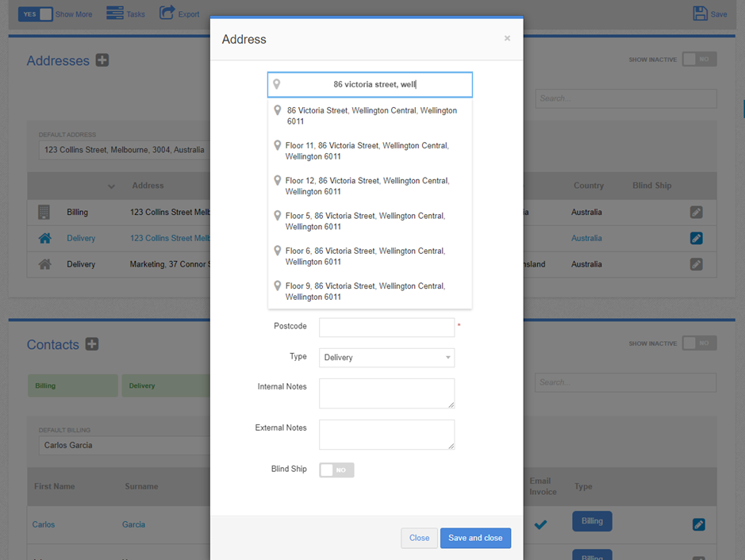This screenshot has height=560, width=745.
Task: Edit the Marketing Delivery address pencil icon
Action: click(696, 264)
